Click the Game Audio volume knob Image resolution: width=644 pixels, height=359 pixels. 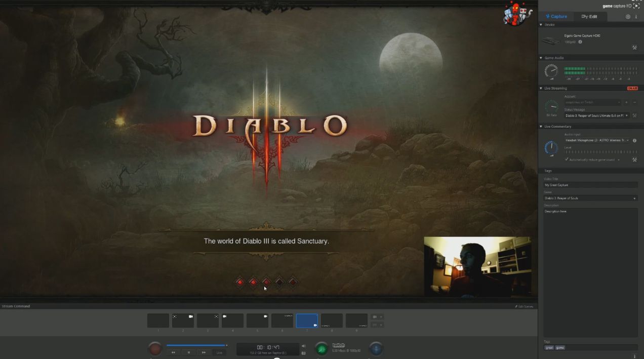(x=551, y=71)
